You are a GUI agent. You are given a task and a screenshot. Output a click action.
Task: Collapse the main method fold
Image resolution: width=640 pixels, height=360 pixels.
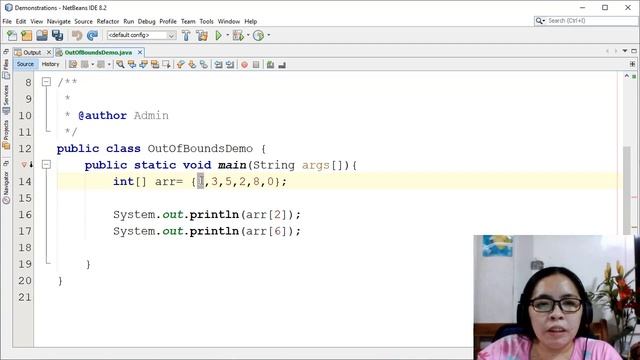pyautogui.click(x=47, y=164)
